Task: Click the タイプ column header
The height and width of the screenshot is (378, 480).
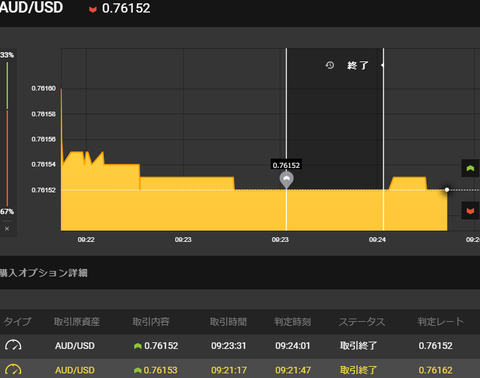Action: [x=17, y=322]
